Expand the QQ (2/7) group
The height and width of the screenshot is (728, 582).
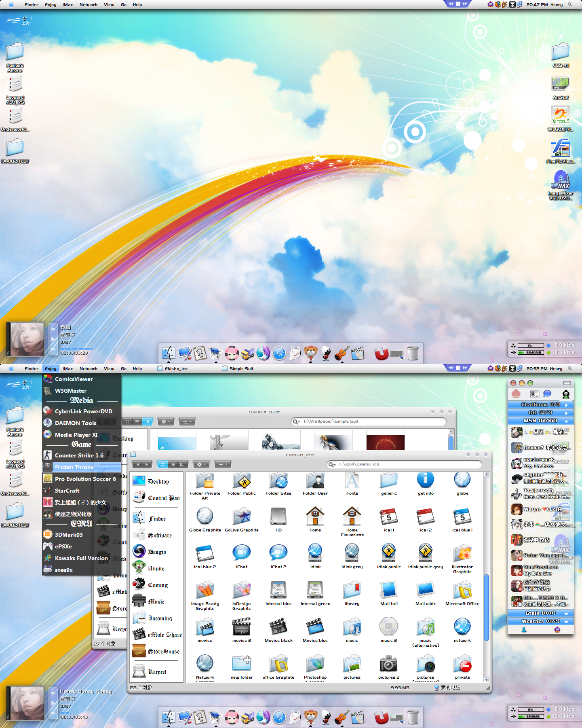[540, 413]
